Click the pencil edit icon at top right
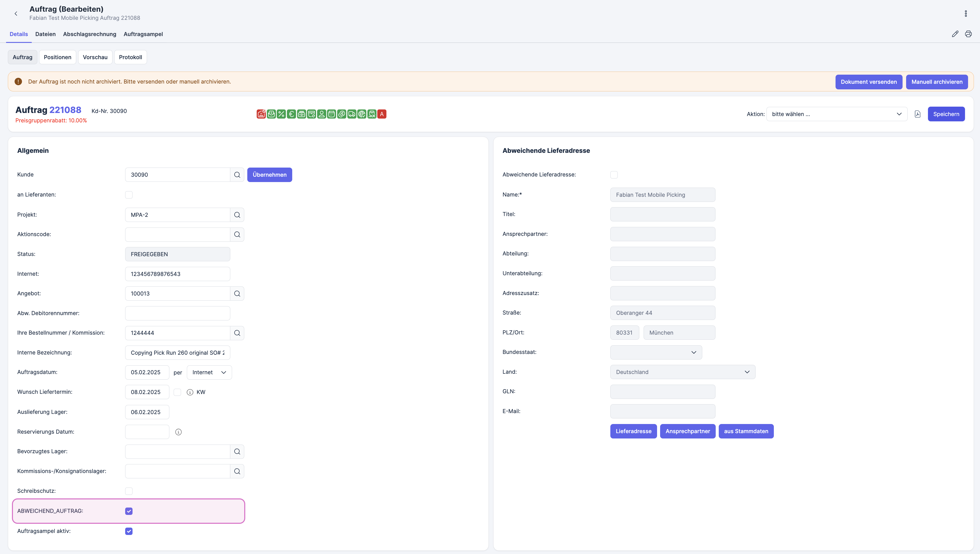The image size is (980, 554). coord(955,34)
